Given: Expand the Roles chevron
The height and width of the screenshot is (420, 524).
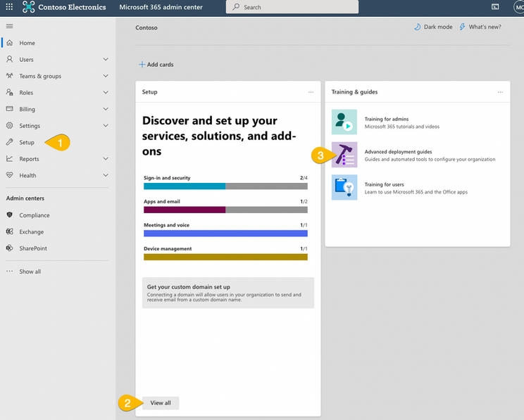Looking at the screenshot, I should [x=106, y=92].
